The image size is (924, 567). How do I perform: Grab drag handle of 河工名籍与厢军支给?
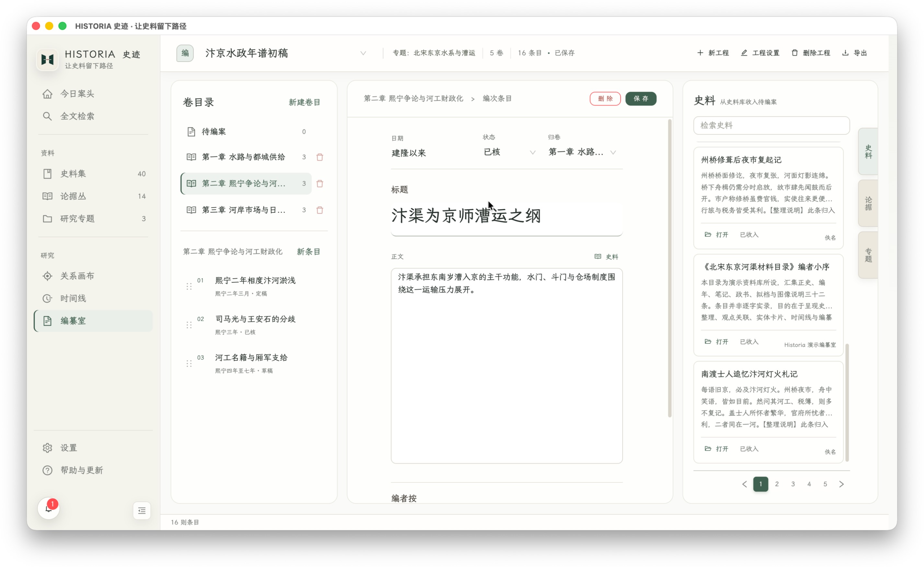pyautogui.click(x=189, y=364)
